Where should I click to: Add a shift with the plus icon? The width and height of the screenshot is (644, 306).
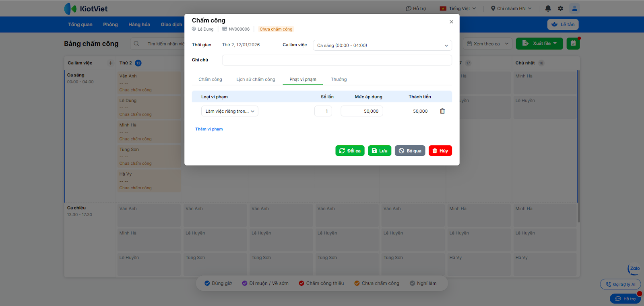point(111,63)
